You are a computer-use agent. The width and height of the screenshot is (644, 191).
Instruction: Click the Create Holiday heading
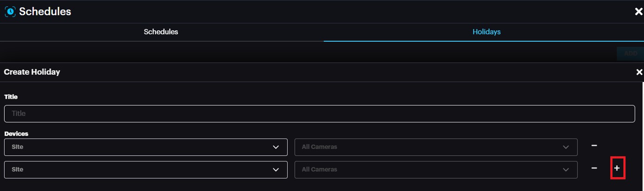click(32, 72)
